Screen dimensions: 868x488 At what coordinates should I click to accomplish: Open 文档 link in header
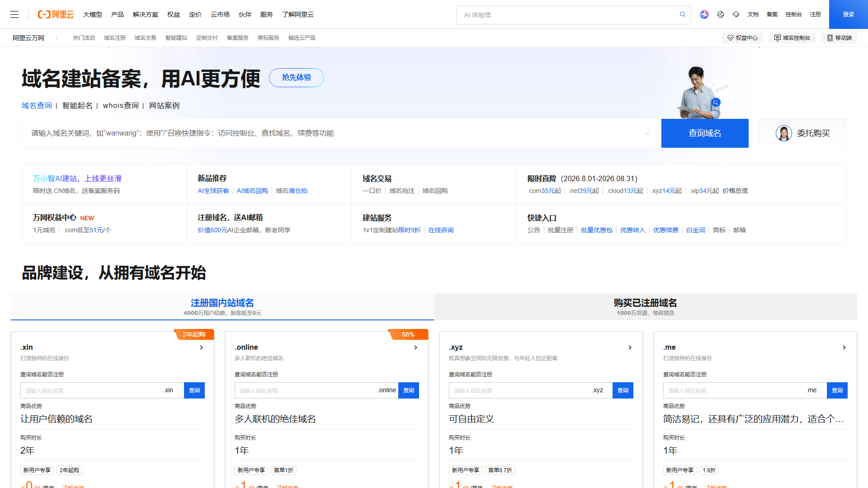click(x=753, y=14)
